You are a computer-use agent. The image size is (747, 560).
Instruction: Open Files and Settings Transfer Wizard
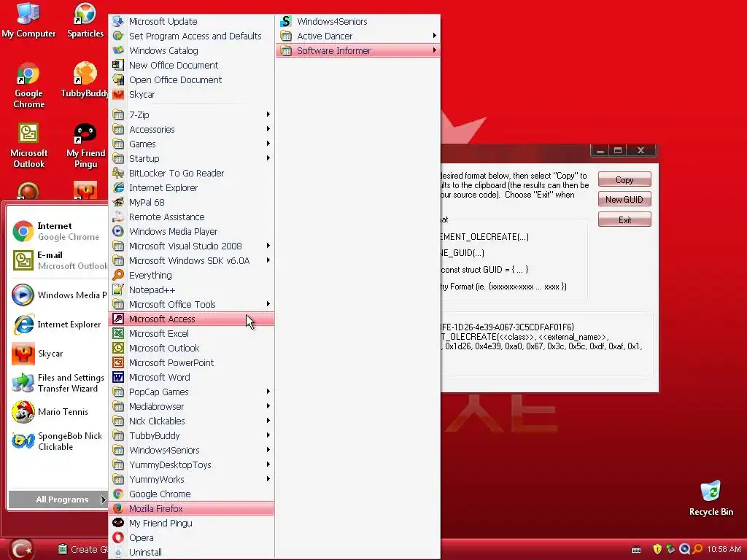[57, 383]
